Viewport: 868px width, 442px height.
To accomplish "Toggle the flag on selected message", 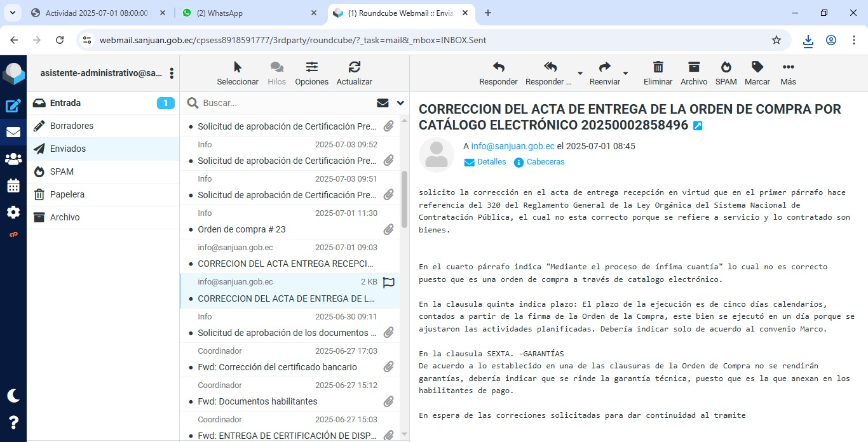I will click(388, 283).
